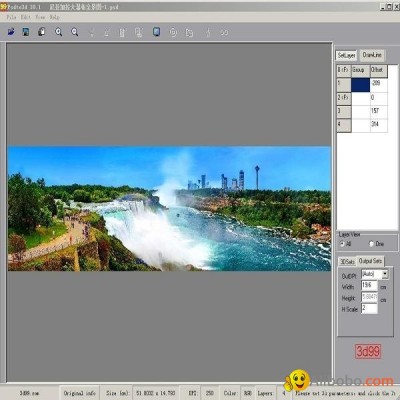
Task: Switch to the DrawLine tab
Action: [372, 55]
